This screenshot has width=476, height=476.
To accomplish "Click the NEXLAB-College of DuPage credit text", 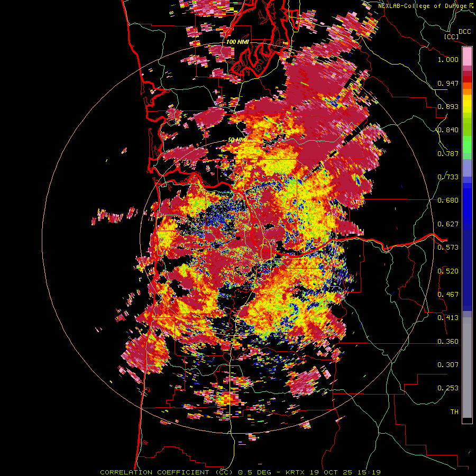I will point(424,6).
